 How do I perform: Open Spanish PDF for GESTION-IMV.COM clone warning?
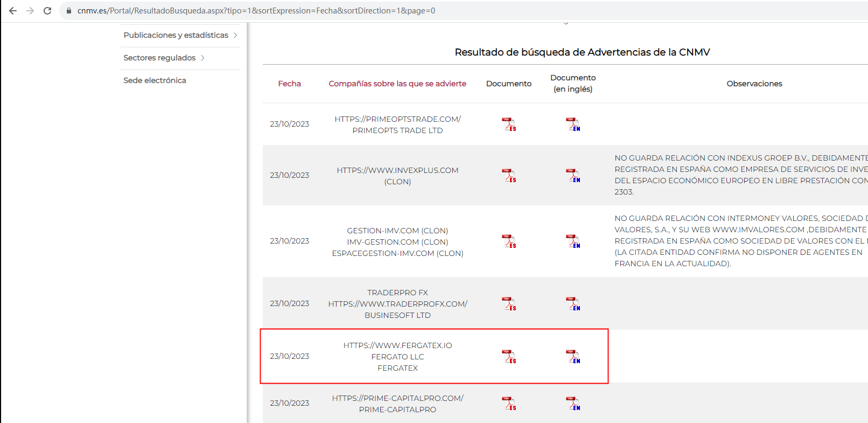coord(509,241)
